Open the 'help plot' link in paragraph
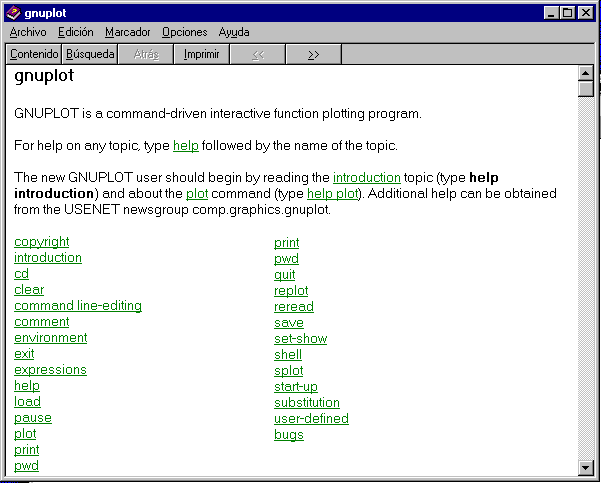601x483 pixels. tap(333, 194)
